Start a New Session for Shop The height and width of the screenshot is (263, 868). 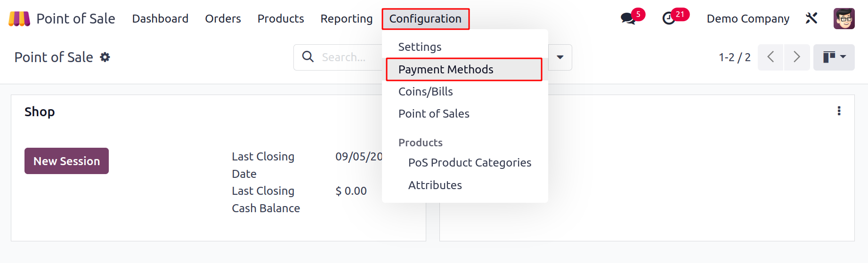pos(66,161)
